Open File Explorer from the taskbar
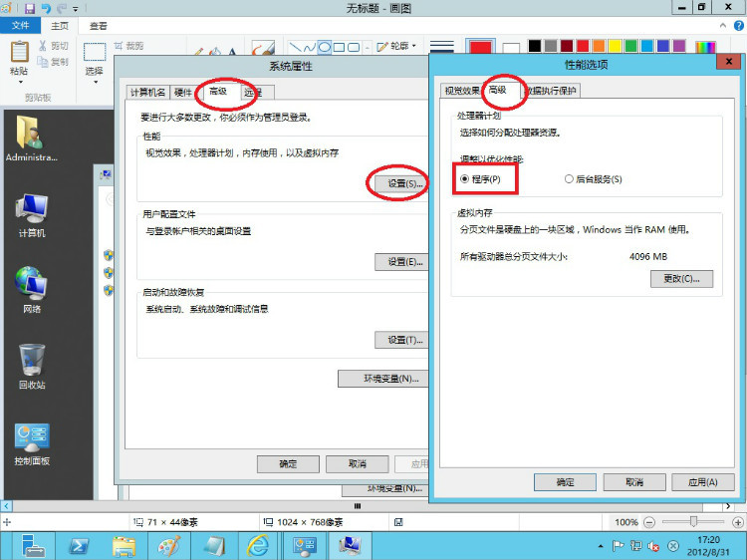Screen dimensions: 747x560 pos(124,546)
